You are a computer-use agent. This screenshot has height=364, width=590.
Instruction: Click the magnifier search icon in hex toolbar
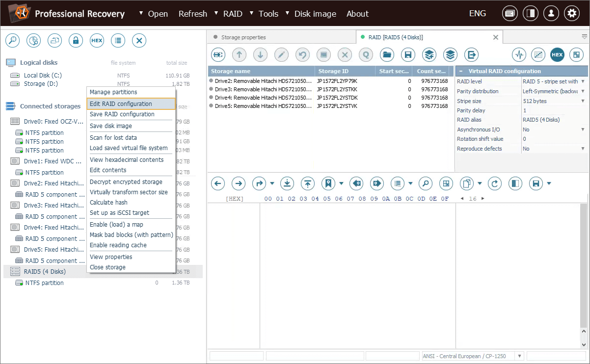pos(426,183)
